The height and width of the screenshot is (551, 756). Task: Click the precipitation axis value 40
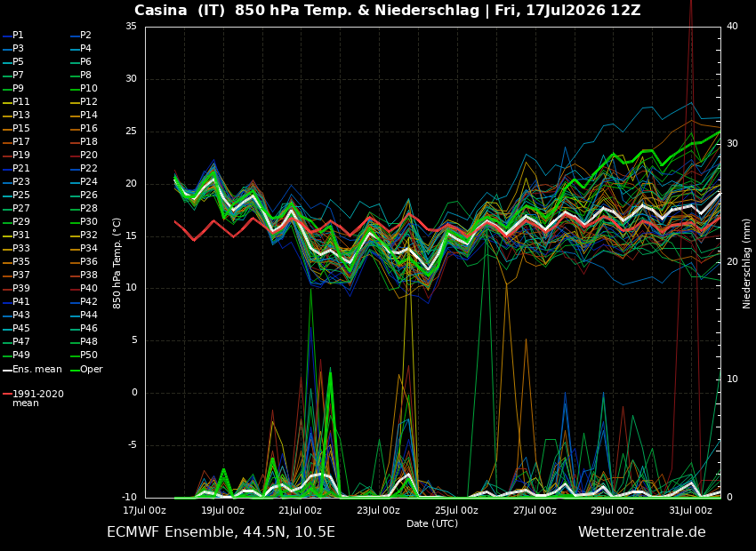pyautogui.click(x=732, y=26)
